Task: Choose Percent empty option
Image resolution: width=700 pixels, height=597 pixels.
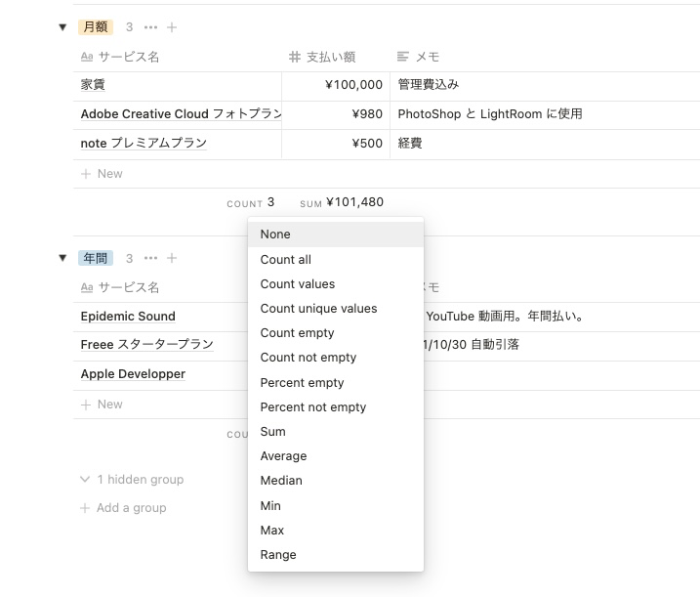Action: coord(336,383)
